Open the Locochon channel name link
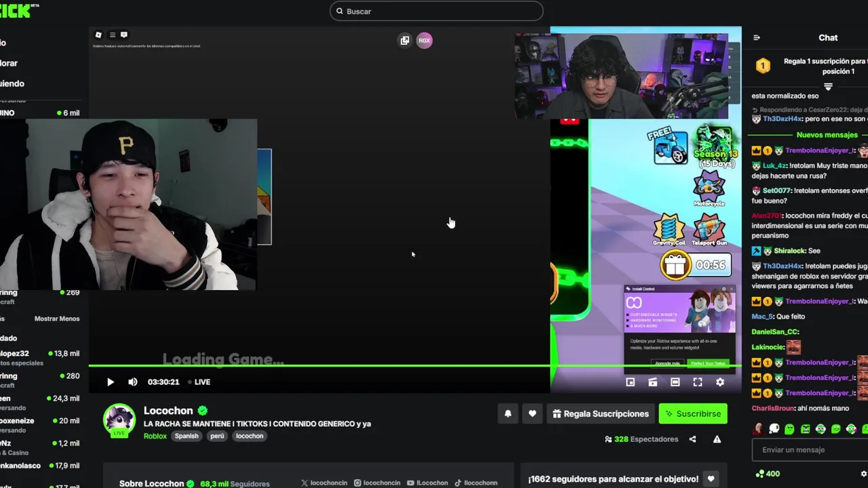 click(x=168, y=410)
